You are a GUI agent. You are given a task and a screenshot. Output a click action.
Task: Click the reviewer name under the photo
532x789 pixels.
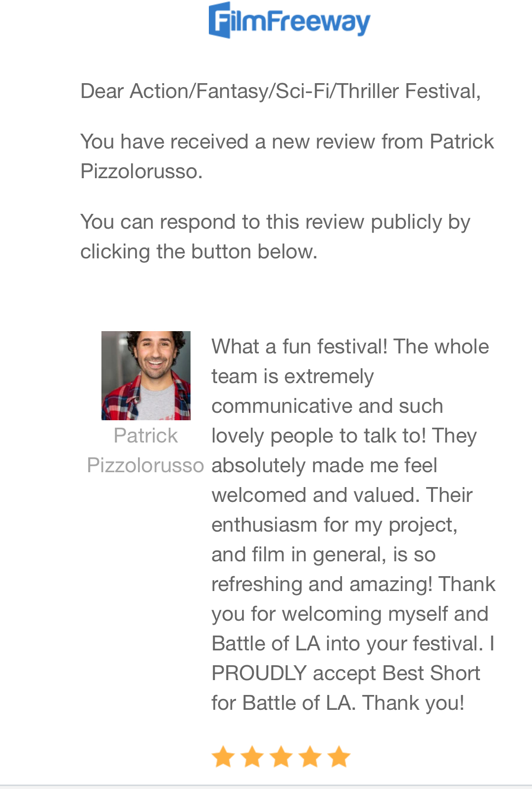pos(145,450)
